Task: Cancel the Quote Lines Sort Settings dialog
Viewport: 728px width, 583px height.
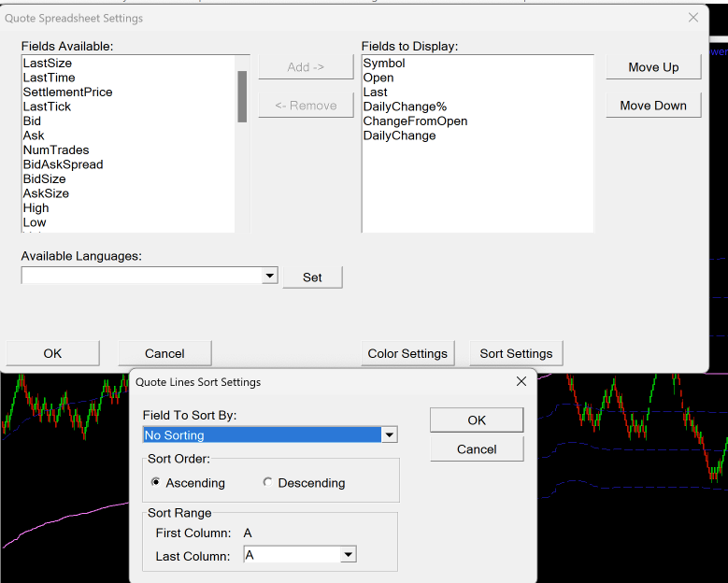Action: [477, 448]
